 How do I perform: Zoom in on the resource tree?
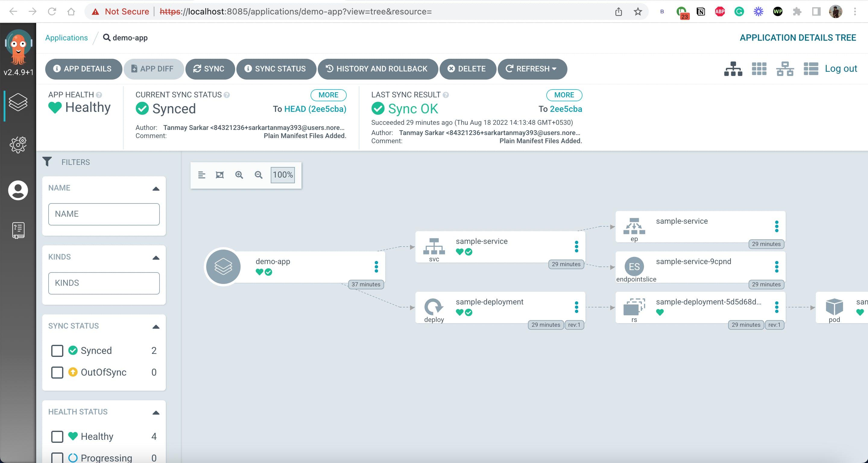(239, 175)
